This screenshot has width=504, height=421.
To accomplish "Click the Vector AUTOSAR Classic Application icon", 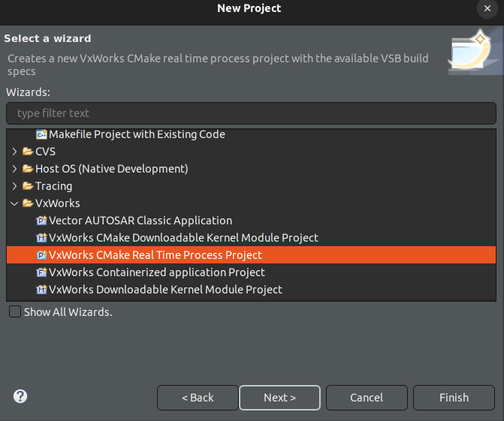I will click(x=41, y=221).
